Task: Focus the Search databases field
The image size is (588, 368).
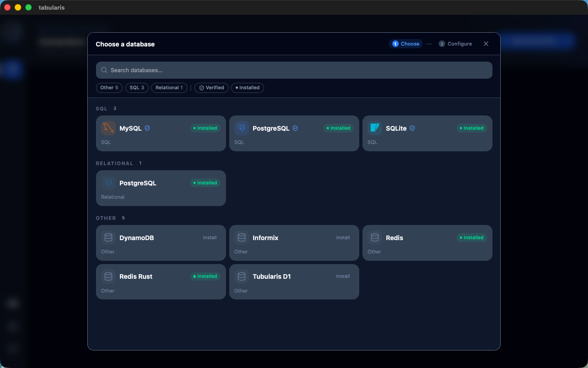Action: 294,70
